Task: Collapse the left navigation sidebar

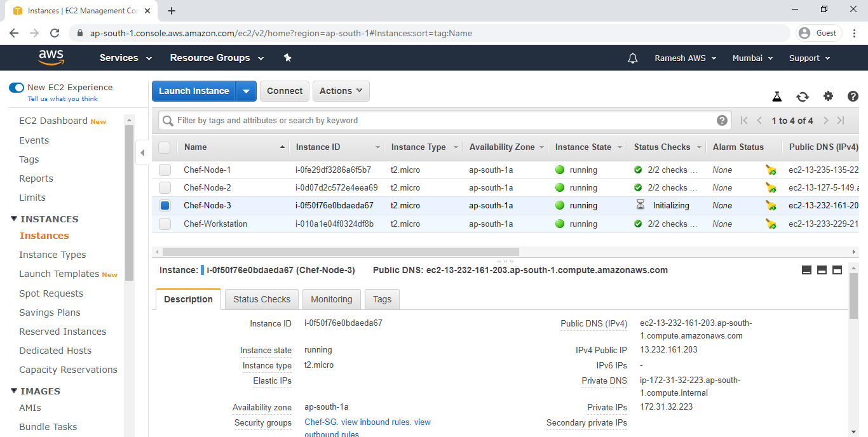Action: [142, 152]
